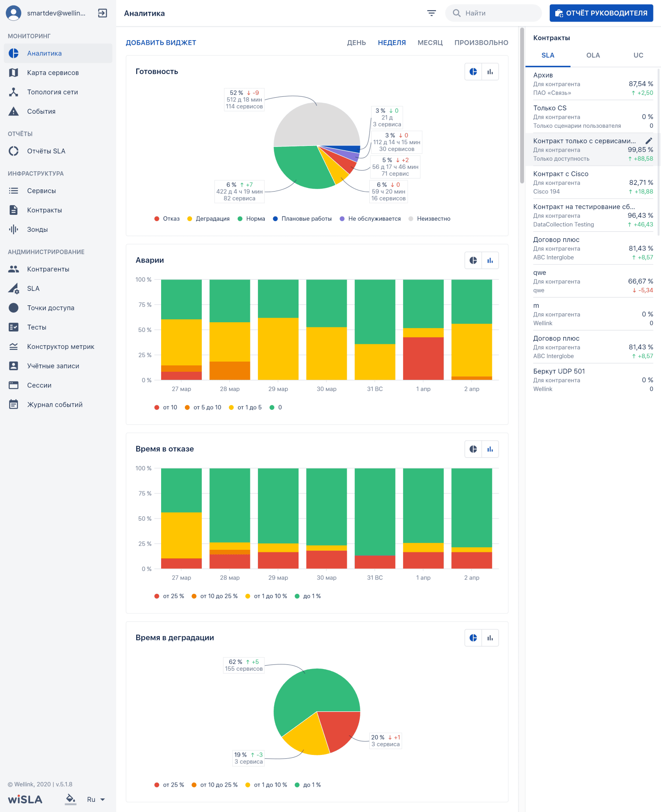661x812 pixels.
Task: Open the theme color fill icon
Action: pos(71,798)
